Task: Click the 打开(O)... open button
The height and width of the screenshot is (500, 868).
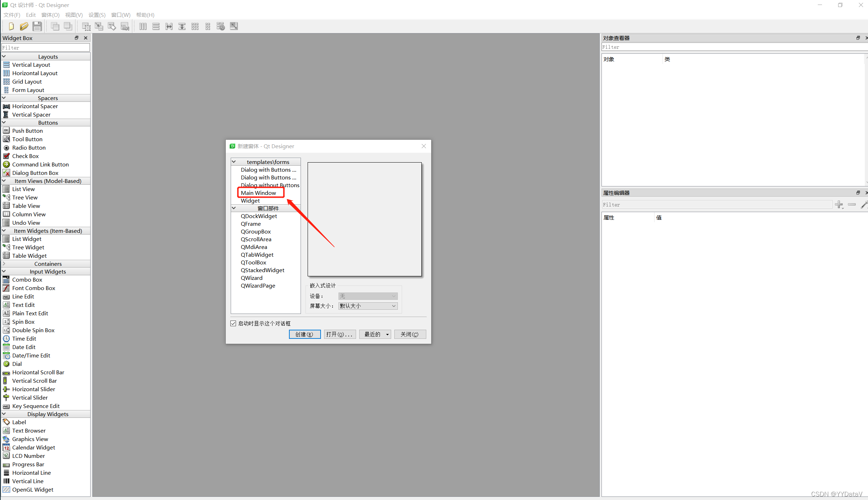Action: click(x=340, y=334)
